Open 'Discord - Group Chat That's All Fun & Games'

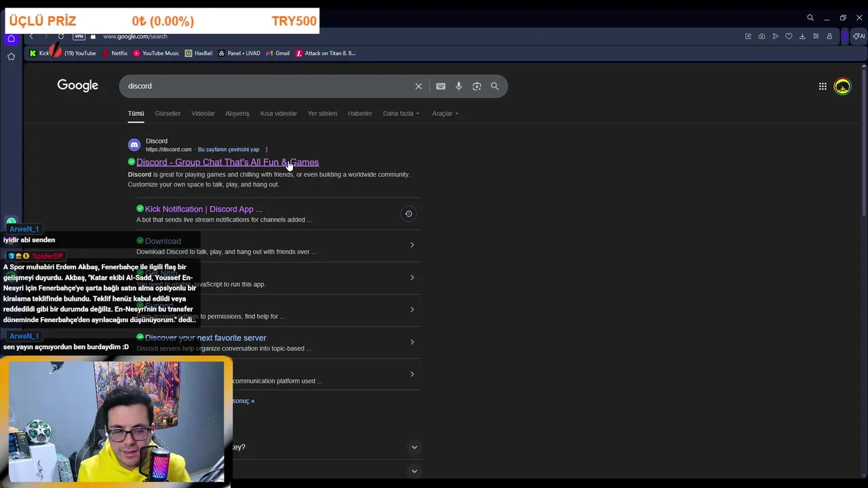[x=227, y=162]
